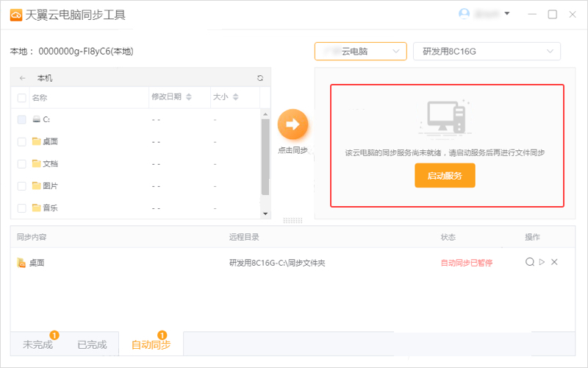The image size is (588, 368).
Task: Click the 操作 column header
Action: click(x=532, y=237)
